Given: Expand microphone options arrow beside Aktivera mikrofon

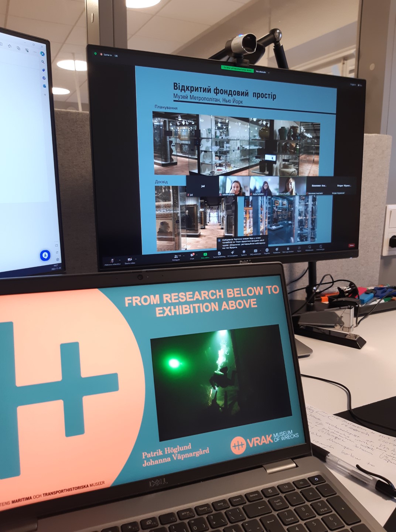Looking at the screenshot, I should click(x=120, y=259).
